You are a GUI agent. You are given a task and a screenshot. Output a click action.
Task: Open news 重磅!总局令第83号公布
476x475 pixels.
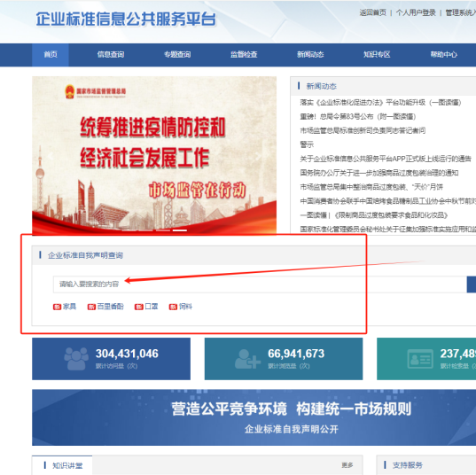tap(357, 117)
